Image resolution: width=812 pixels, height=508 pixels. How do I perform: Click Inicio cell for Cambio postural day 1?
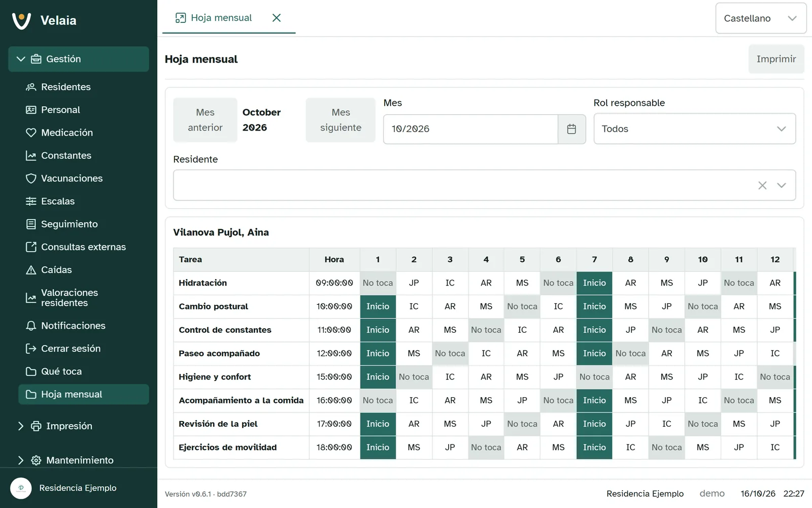378,306
